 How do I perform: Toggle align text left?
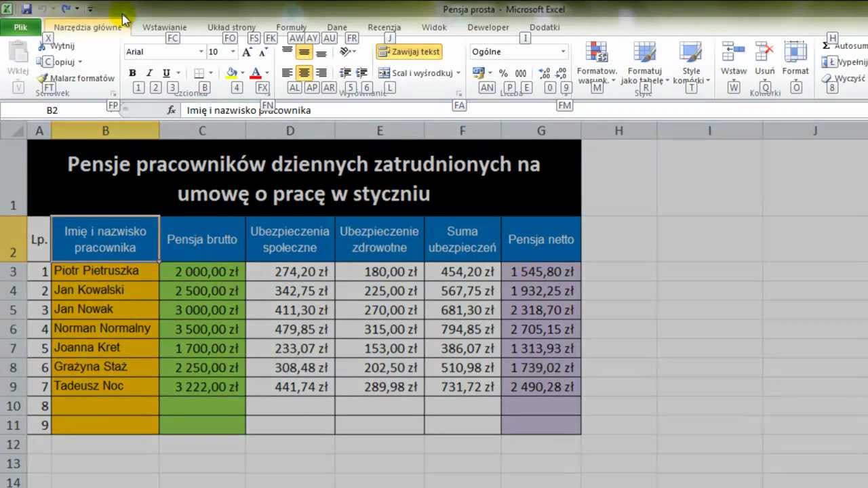tap(288, 73)
